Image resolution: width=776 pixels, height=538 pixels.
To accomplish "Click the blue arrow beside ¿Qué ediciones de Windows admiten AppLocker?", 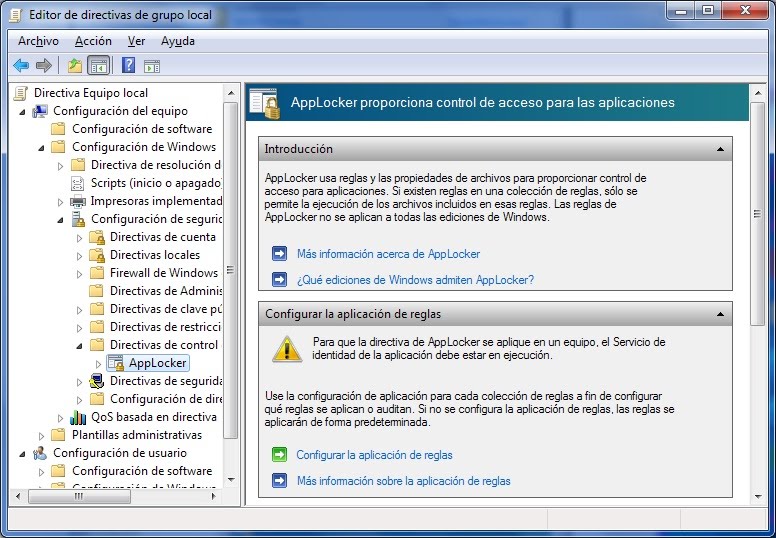I will (x=279, y=280).
